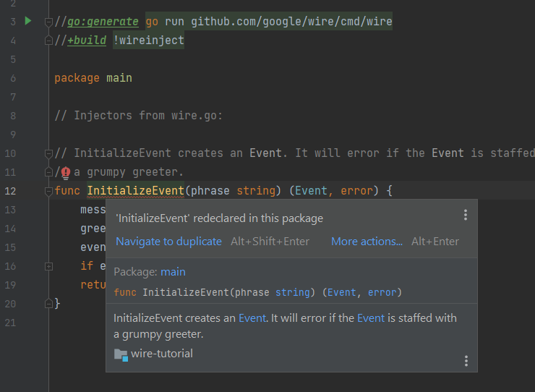
Task: Click the underlined InitializeEvent function name
Action: [x=135, y=191]
